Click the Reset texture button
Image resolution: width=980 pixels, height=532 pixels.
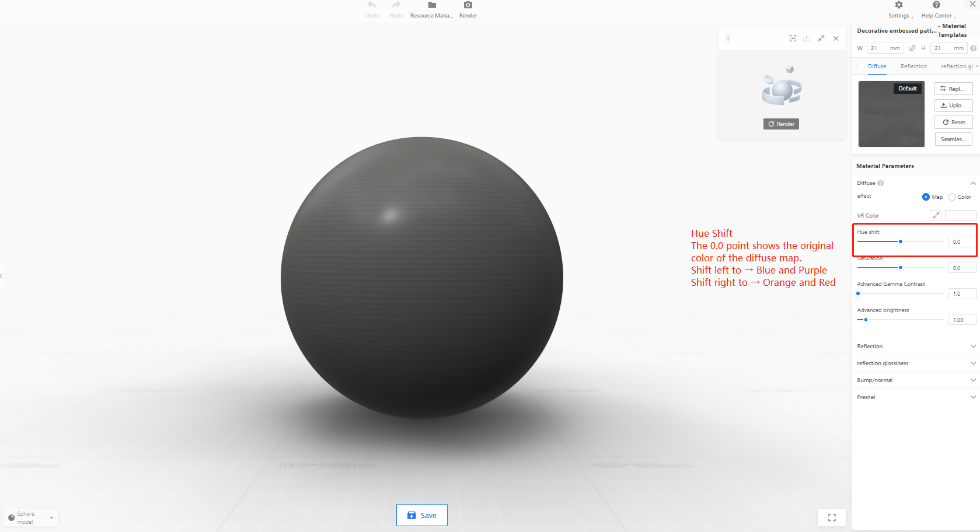954,123
